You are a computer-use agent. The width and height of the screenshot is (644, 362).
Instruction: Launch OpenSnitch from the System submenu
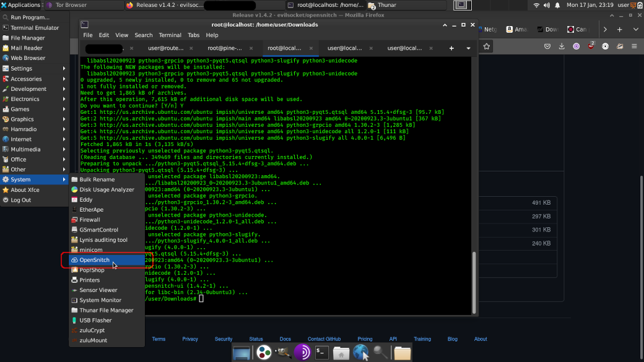pyautogui.click(x=107, y=260)
